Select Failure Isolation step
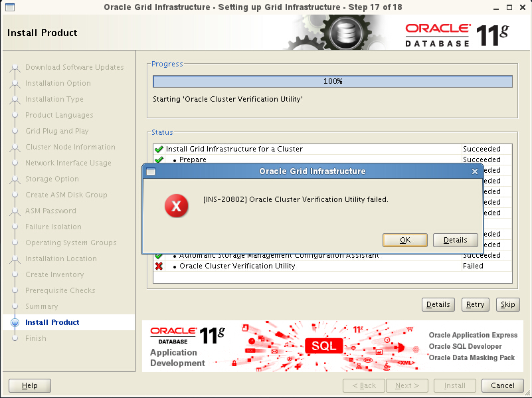 [53, 227]
